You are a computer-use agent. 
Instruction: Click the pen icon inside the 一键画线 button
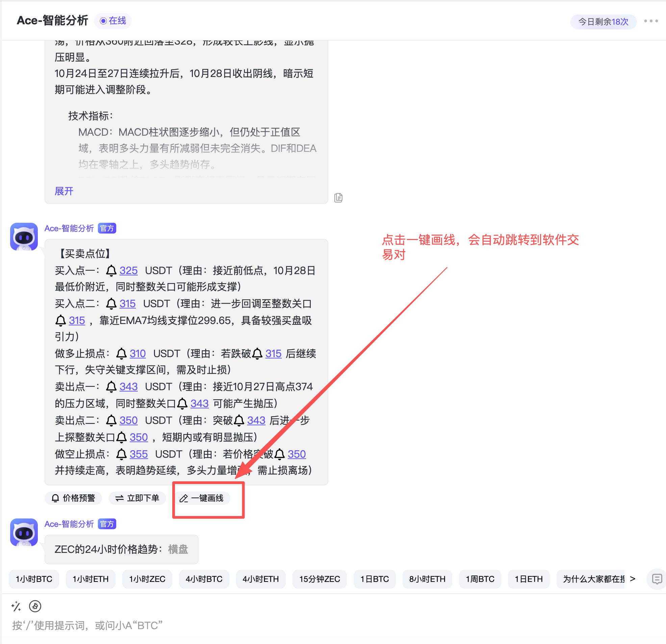point(183,498)
